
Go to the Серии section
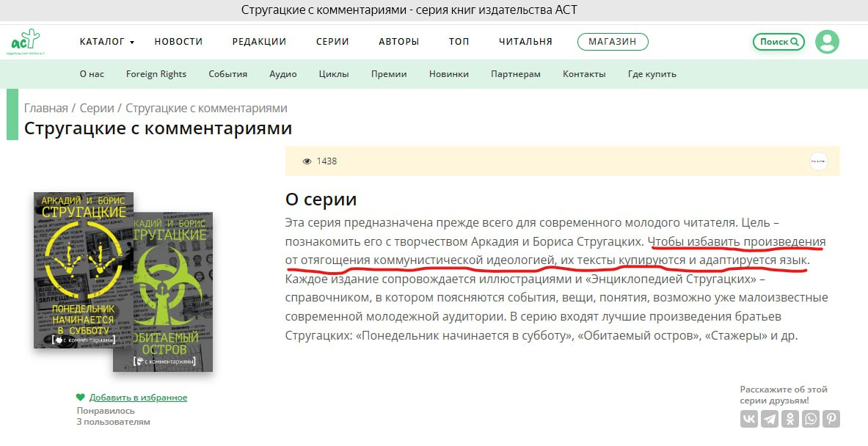pos(332,42)
